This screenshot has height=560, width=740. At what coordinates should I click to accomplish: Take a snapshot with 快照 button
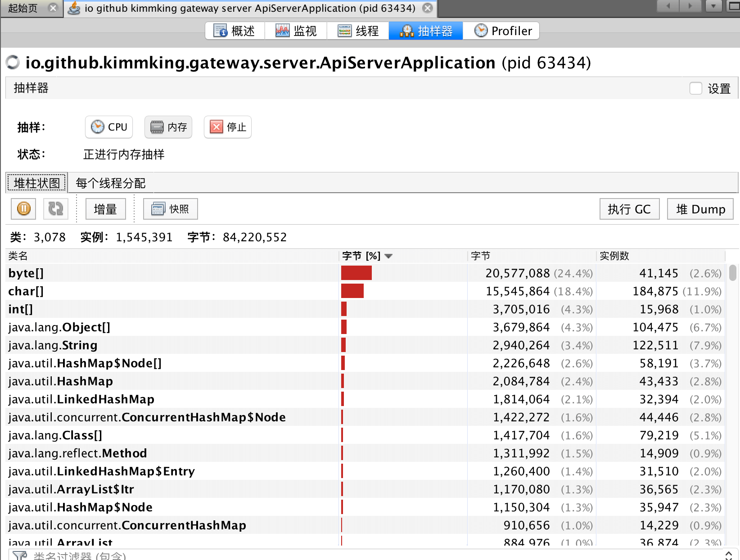[x=171, y=209]
